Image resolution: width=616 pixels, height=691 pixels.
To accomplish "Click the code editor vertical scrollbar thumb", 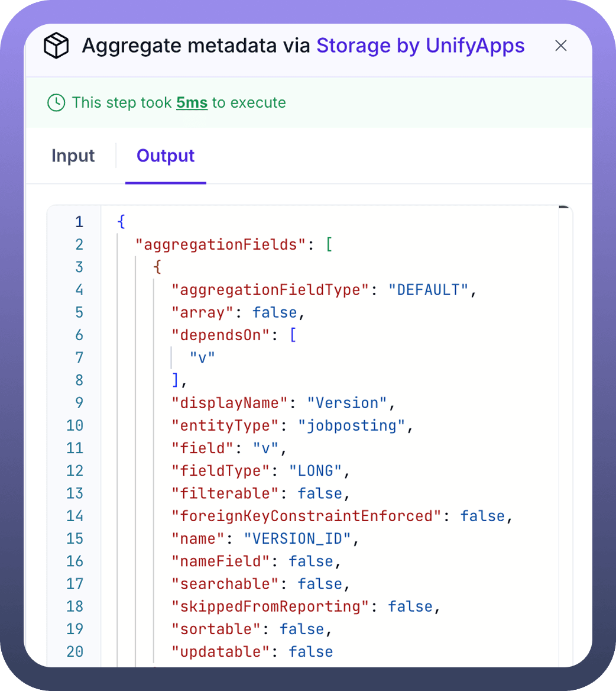I will 563,208.
